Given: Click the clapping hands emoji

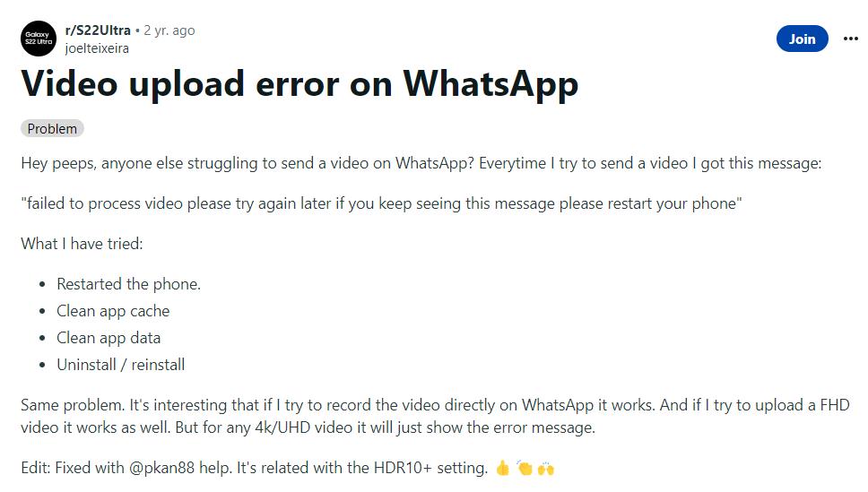Looking at the screenshot, I should [525, 468].
